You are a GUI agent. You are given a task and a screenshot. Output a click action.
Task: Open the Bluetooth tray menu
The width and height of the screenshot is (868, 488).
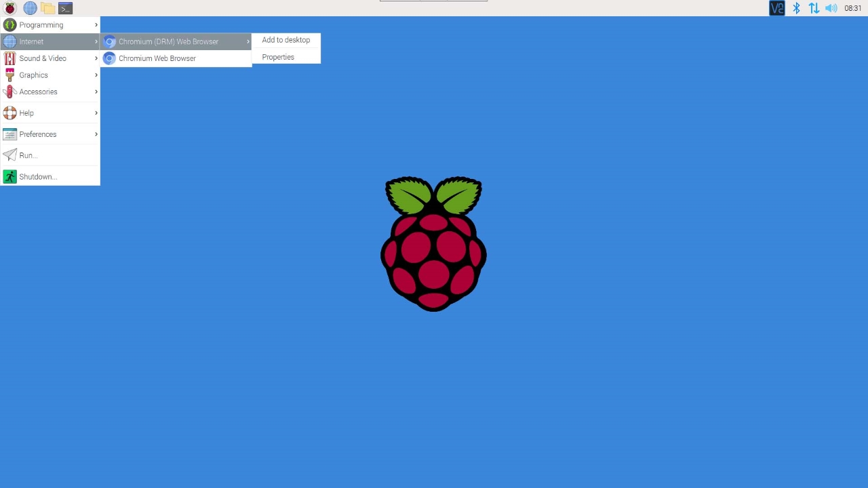pos(797,8)
